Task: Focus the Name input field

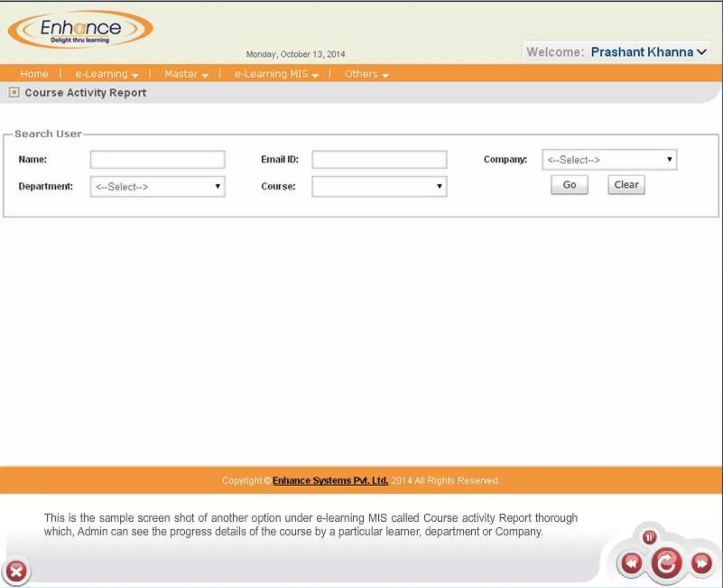Action: point(157,160)
